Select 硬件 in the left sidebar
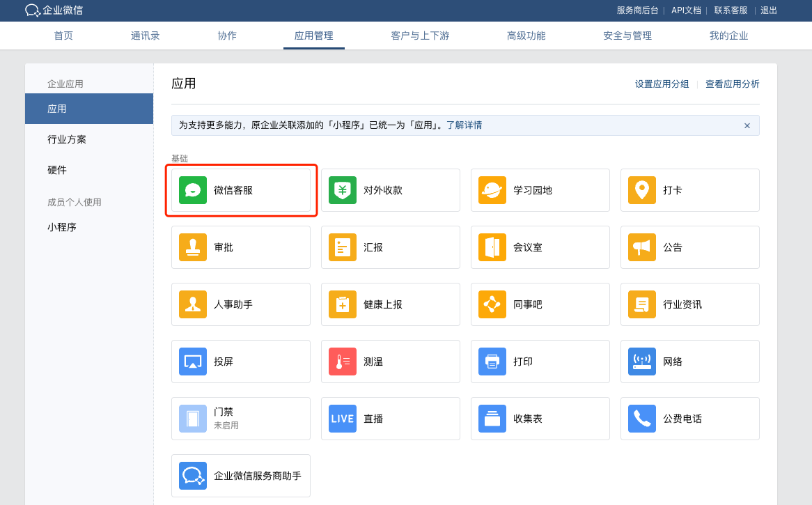Viewport: 812px width, 505px height. point(57,170)
